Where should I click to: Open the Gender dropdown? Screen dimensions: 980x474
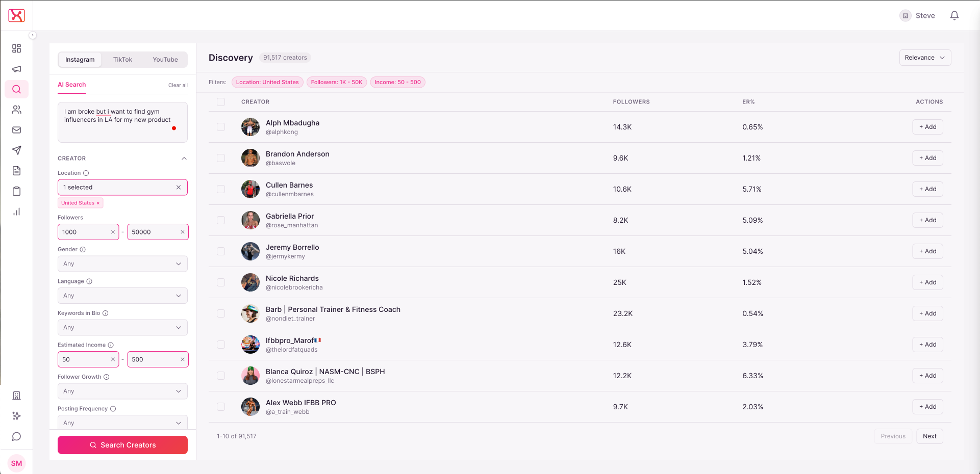pyautogui.click(x=122, y=264)
